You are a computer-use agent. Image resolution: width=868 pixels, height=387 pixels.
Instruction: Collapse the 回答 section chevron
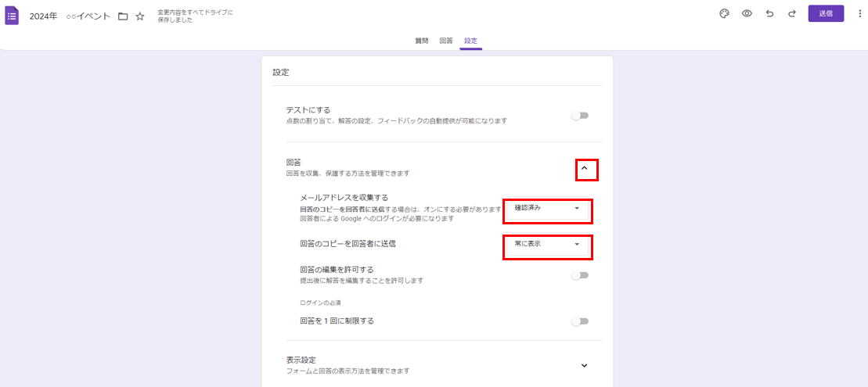584,168
